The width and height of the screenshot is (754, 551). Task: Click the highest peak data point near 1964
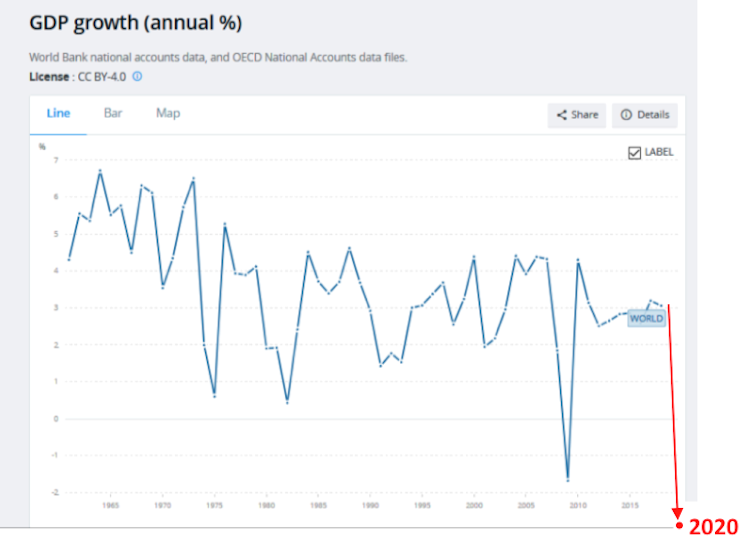100,172
